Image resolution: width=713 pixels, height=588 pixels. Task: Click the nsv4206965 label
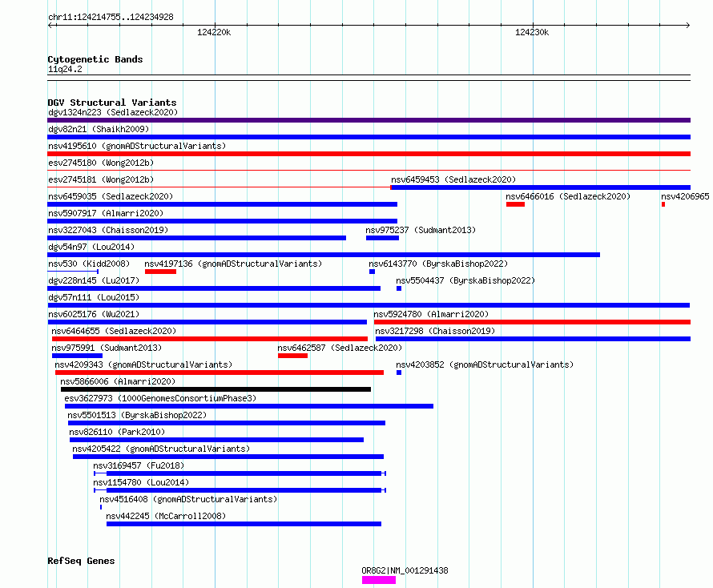coord(685,196)
